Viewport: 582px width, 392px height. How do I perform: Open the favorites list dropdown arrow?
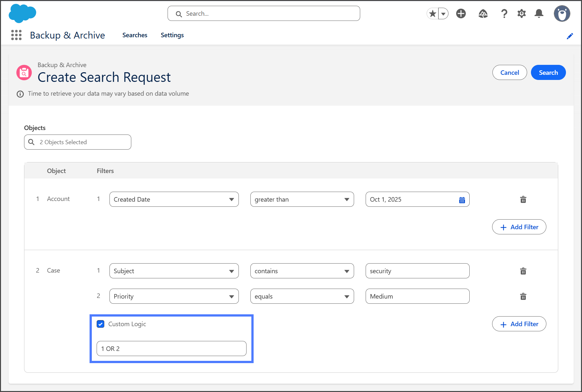click(x=443, y=14)
